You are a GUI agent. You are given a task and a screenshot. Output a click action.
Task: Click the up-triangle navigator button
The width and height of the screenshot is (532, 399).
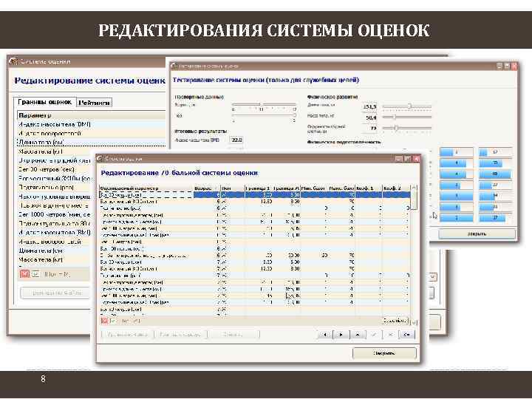pyautogui.click(x=358, y=335)
